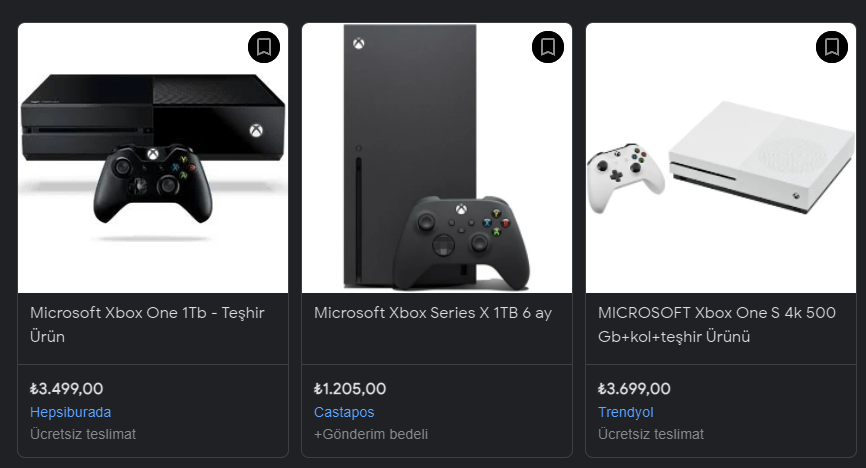Go to the Trendyol seller link
Image resolution: width=866 pixels, height=468 pixels.
click(x=625, y=412)
